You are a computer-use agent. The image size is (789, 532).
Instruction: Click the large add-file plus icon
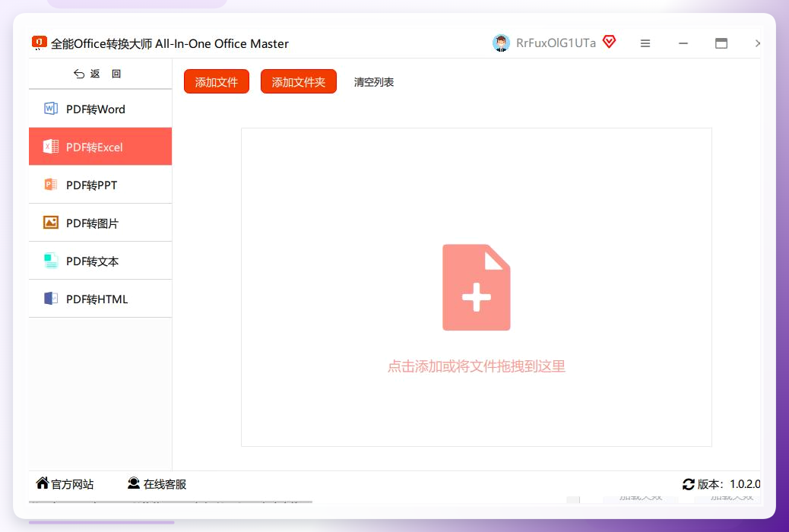click(476, 287)
